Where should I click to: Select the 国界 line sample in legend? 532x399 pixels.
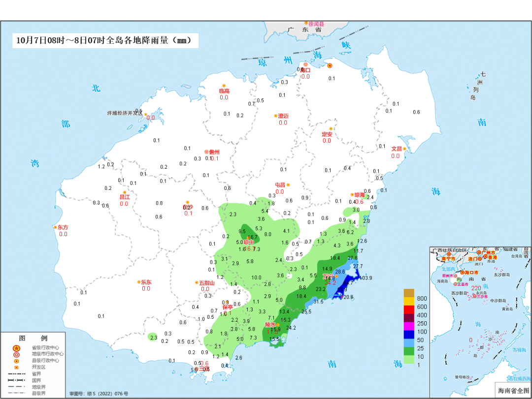click(x=16, y=380)
